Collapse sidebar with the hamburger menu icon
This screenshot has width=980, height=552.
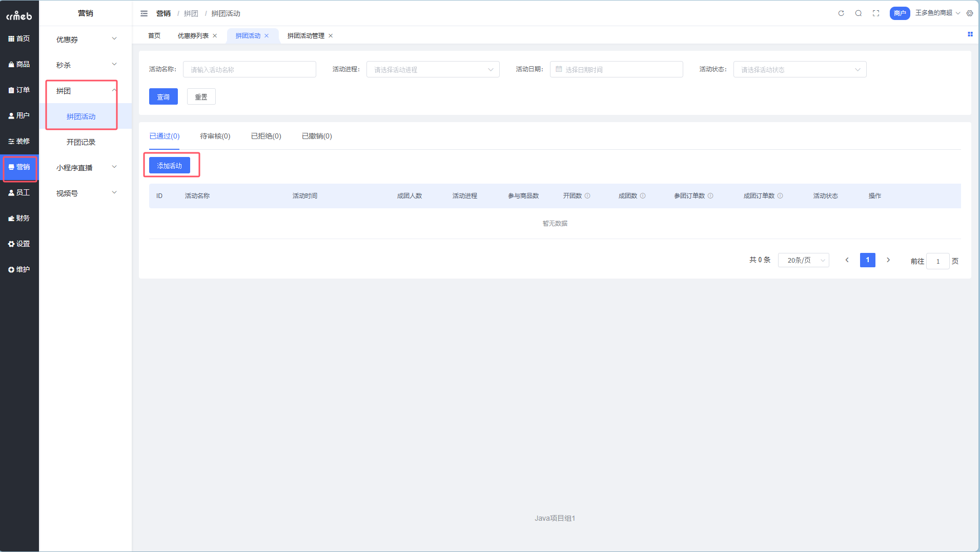click(x=144, y=13)
